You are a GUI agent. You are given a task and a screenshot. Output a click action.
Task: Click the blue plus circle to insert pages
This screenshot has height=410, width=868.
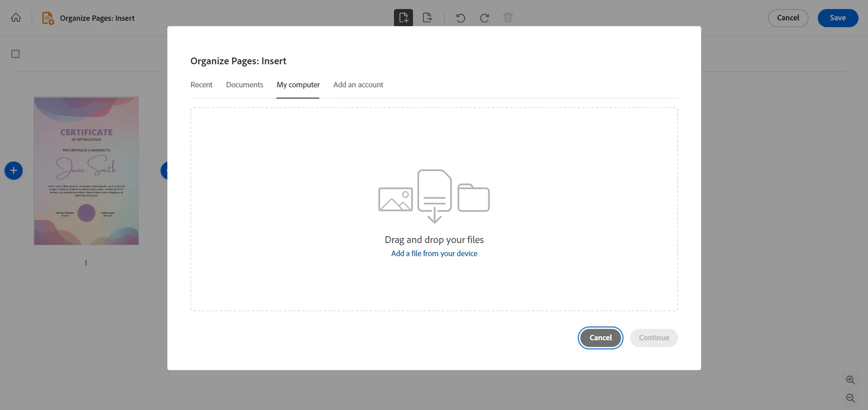click(x=13, y=171)
